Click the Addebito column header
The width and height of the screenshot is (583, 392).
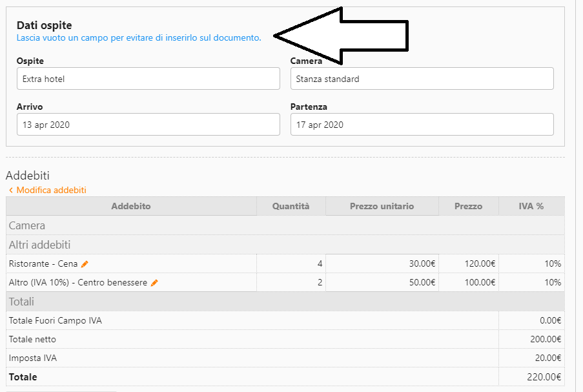131,206
